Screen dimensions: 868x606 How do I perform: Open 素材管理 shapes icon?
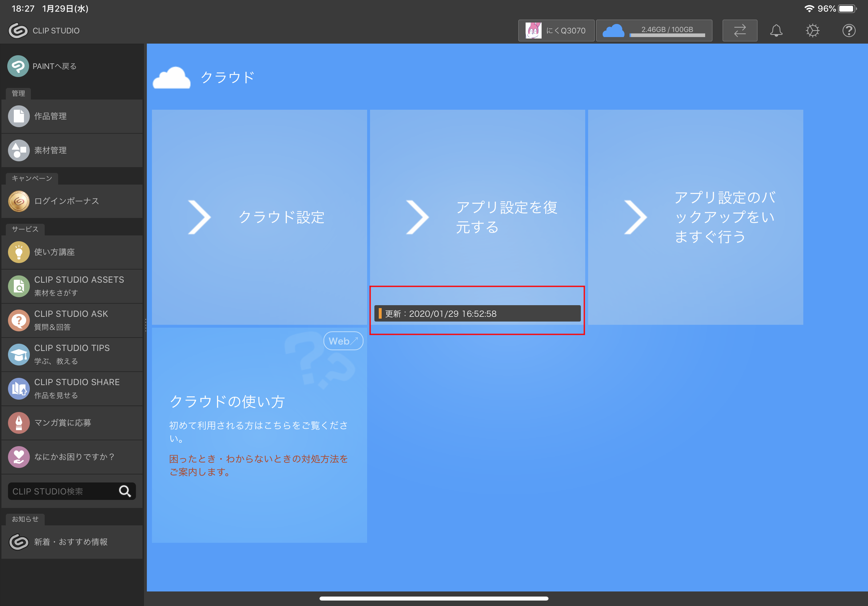(19, 150)
